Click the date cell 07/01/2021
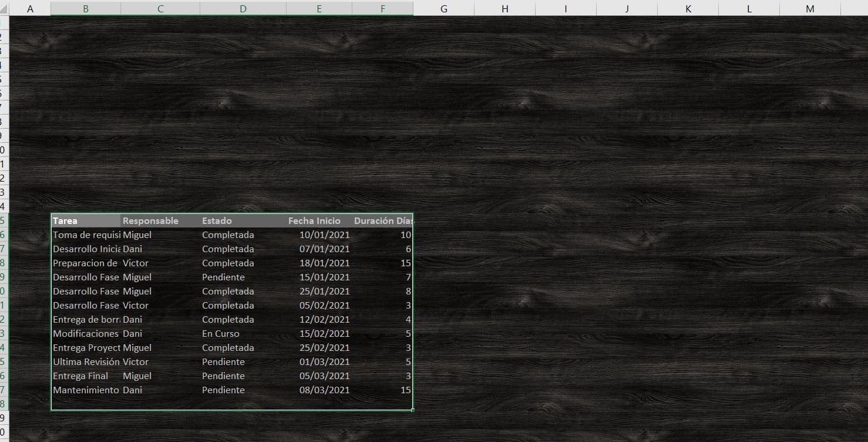Viewport: 868px width, 442px height. click(x=319, y=249)
